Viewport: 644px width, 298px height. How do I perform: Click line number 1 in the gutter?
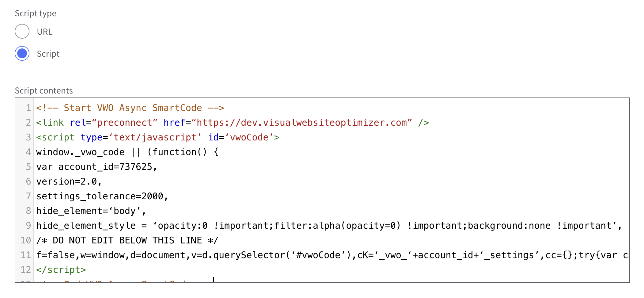click(x=28, y=108)
